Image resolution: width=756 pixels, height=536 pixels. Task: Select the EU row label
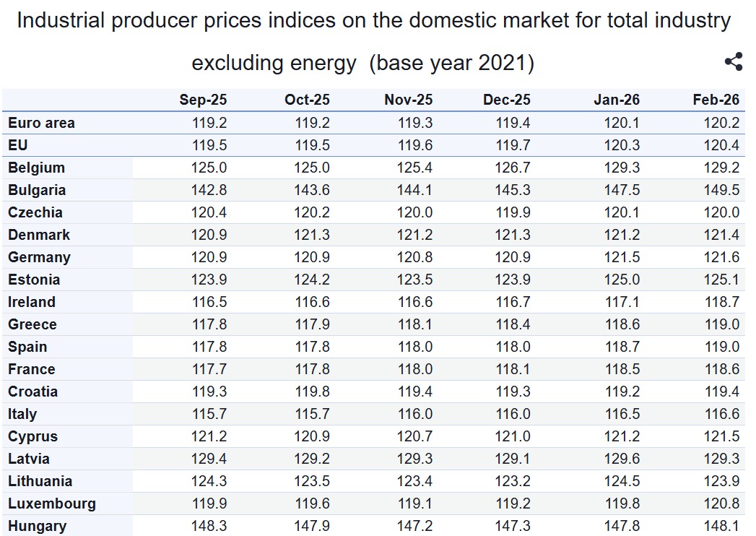(x=18, y=145)
